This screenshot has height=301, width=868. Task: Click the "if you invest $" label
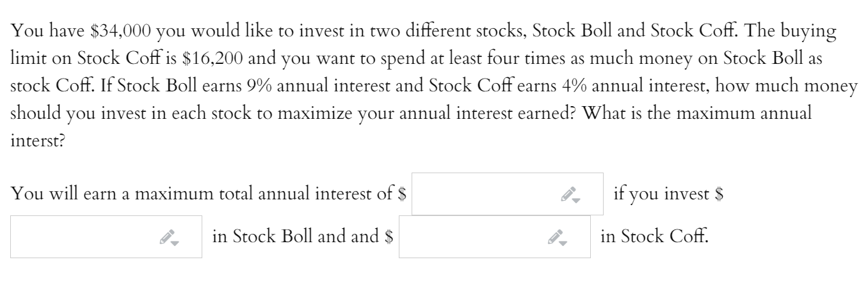tap(668, 194)
